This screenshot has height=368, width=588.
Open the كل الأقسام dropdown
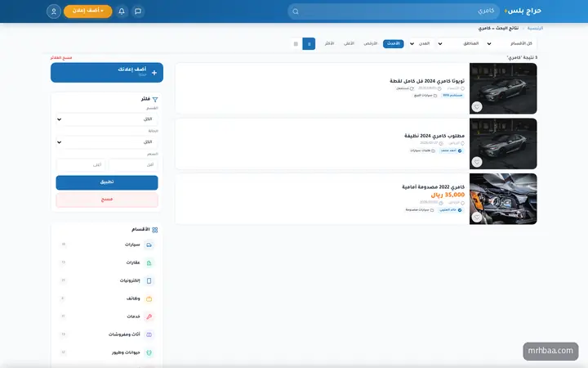coord(511,43)
